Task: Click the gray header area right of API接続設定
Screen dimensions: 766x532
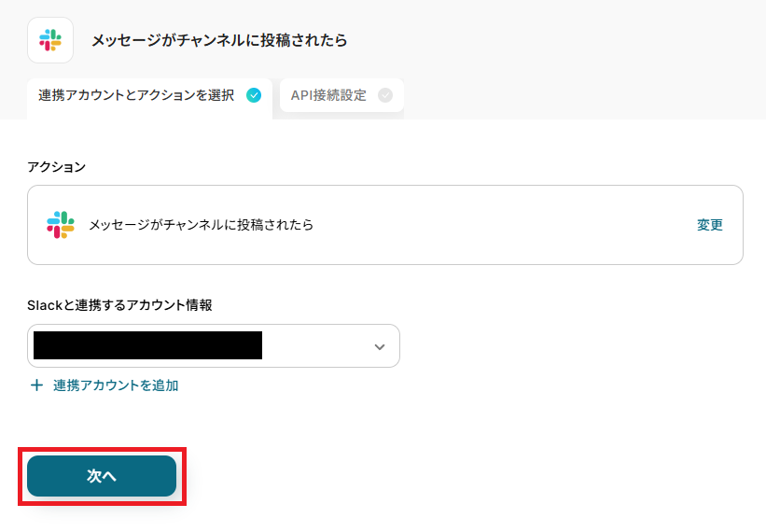Action: click(x=578, y=95)
